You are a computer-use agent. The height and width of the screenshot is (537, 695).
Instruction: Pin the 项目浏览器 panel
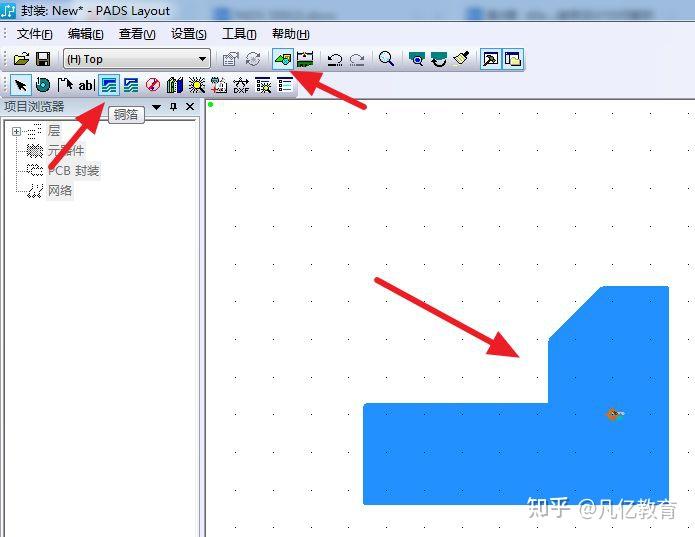point(174,107)
